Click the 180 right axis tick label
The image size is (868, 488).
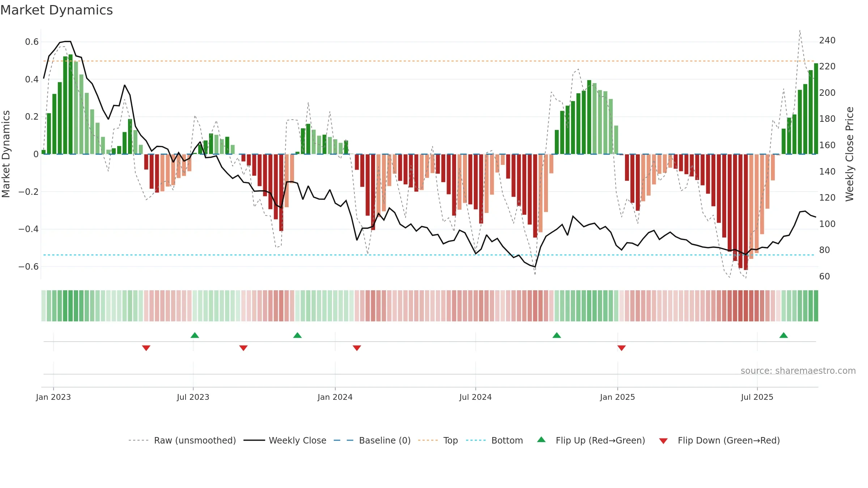827,119
